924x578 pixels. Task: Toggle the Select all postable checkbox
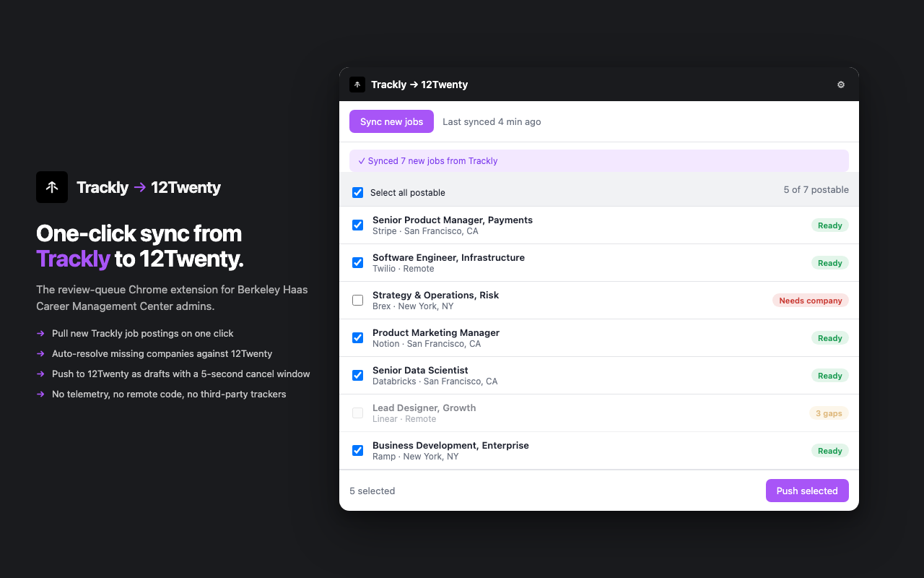coord(357,192)
